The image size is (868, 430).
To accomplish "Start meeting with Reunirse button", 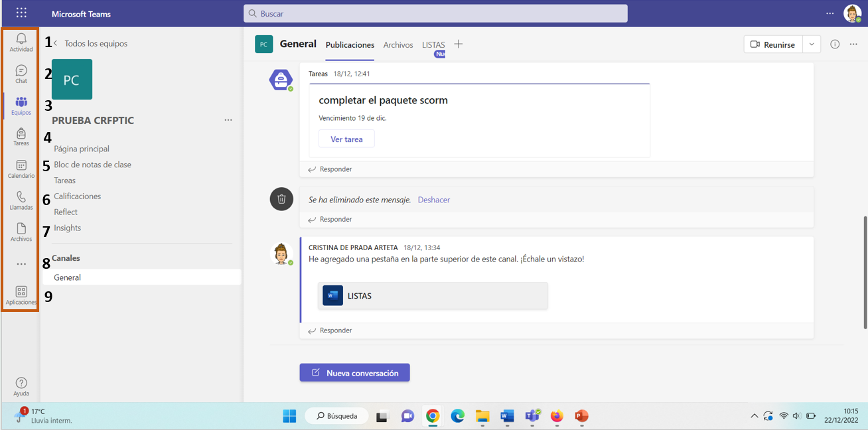I will 773,44.
